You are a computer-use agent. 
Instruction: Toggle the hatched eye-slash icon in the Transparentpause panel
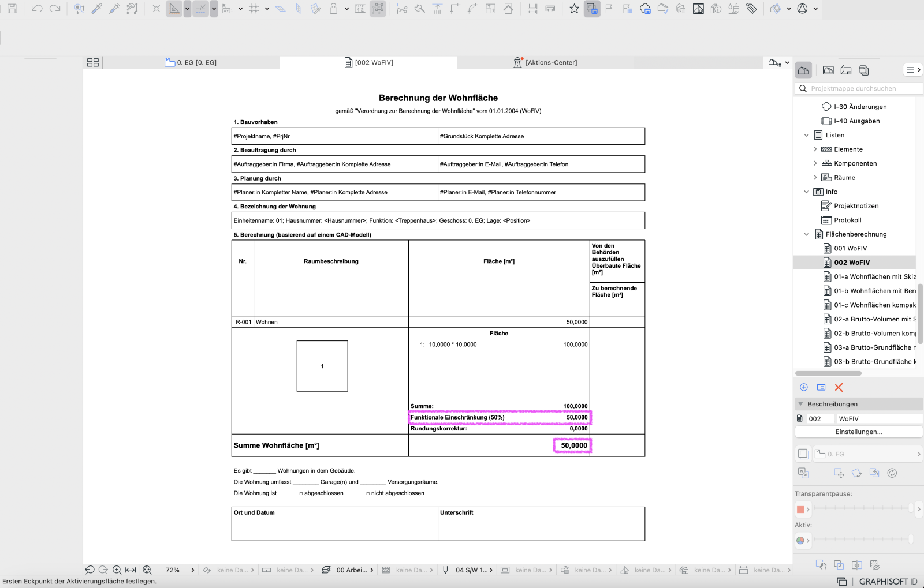pyautogui.click(x=875, y=565)
